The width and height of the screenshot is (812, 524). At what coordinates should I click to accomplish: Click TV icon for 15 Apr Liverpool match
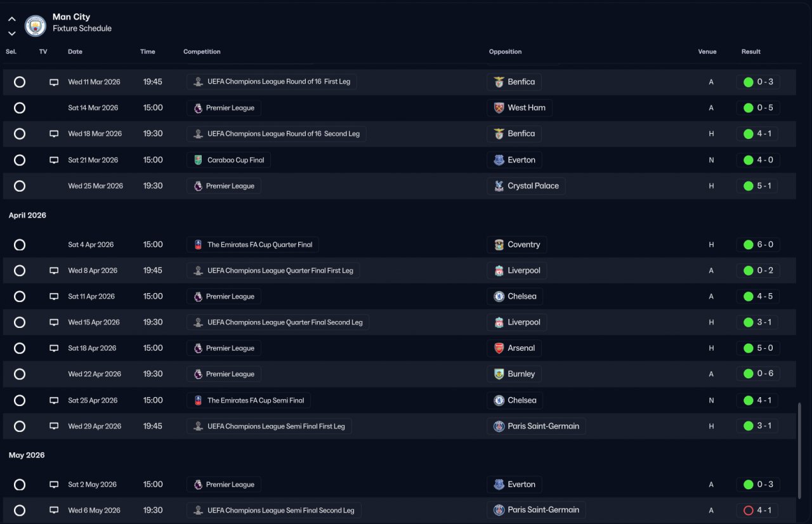[54, 323]
